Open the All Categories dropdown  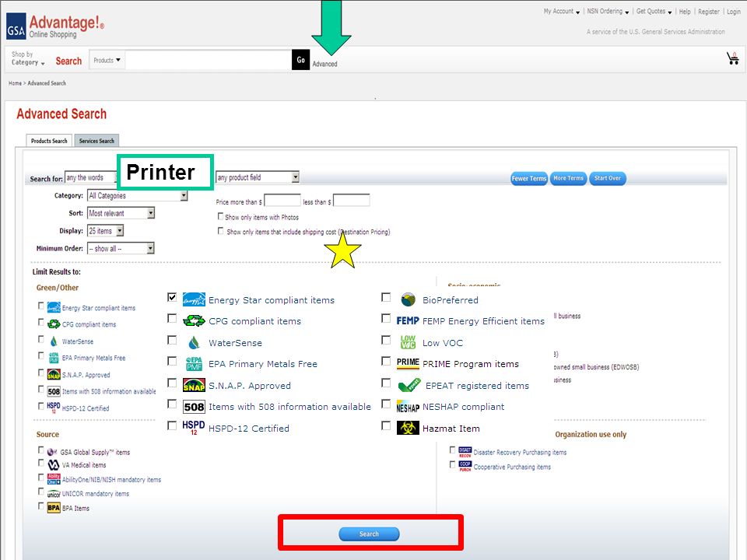point(138,196)
